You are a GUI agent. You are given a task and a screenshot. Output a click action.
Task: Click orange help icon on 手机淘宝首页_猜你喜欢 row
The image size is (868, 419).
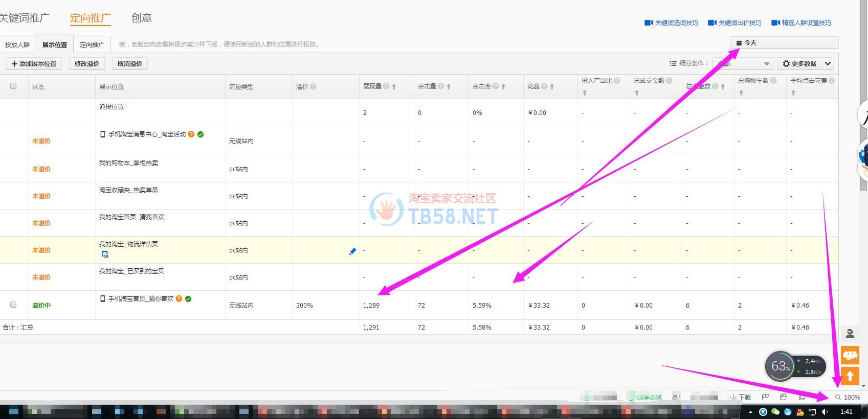pos(179,299)
